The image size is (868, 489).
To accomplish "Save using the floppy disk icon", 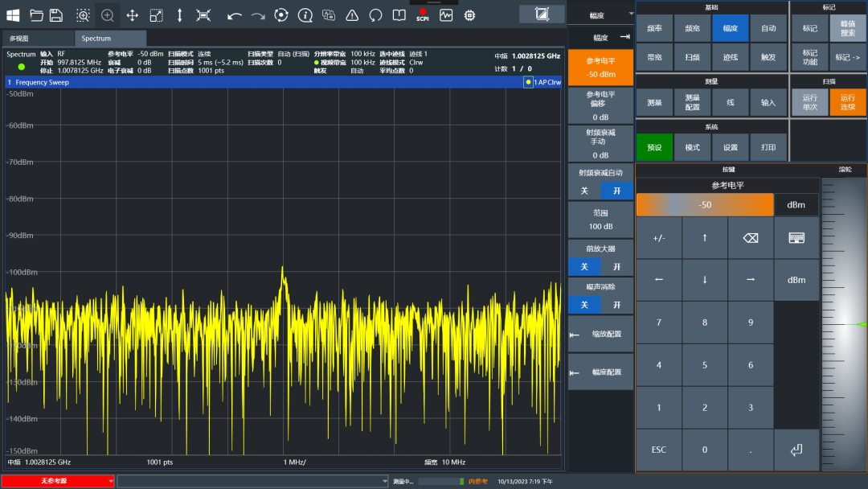I will (56, 15).
